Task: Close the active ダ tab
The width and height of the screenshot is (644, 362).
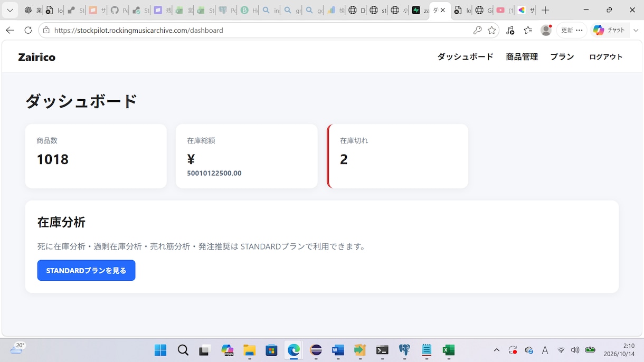Action: 443,10
